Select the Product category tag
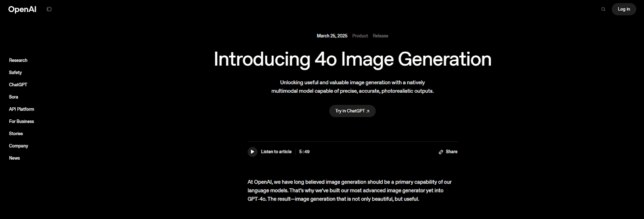Image resolution: width=644 pixels, height=219 pixels. 360,36
